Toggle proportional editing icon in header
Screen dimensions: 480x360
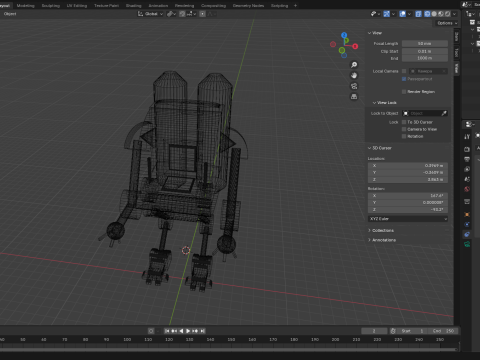click(x=202, y=14)
